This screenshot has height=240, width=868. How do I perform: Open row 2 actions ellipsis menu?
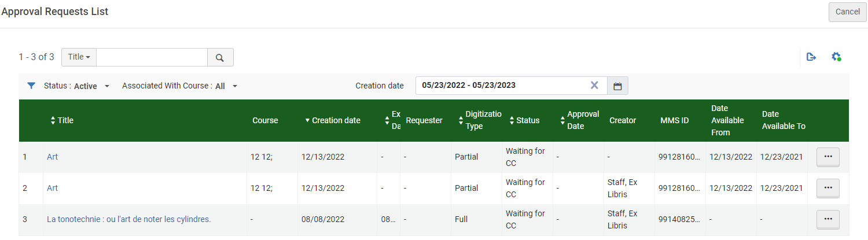coord(827,188)
